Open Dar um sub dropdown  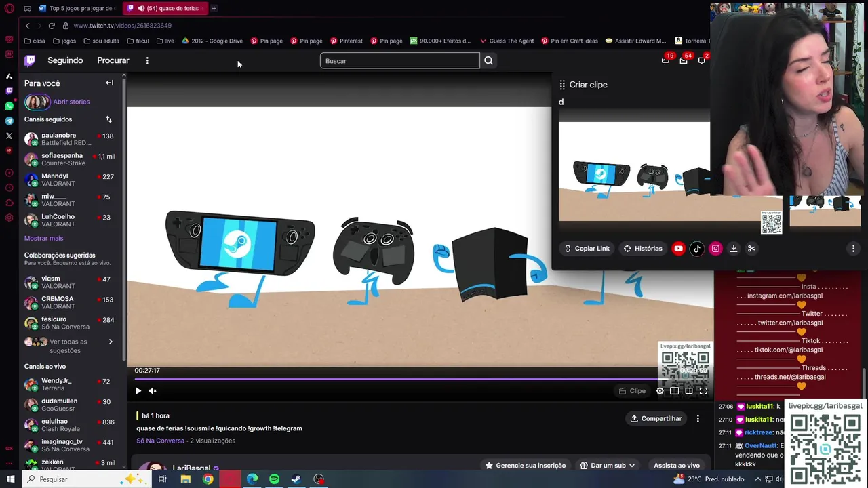pyautogui.click(x=608, y=466)
